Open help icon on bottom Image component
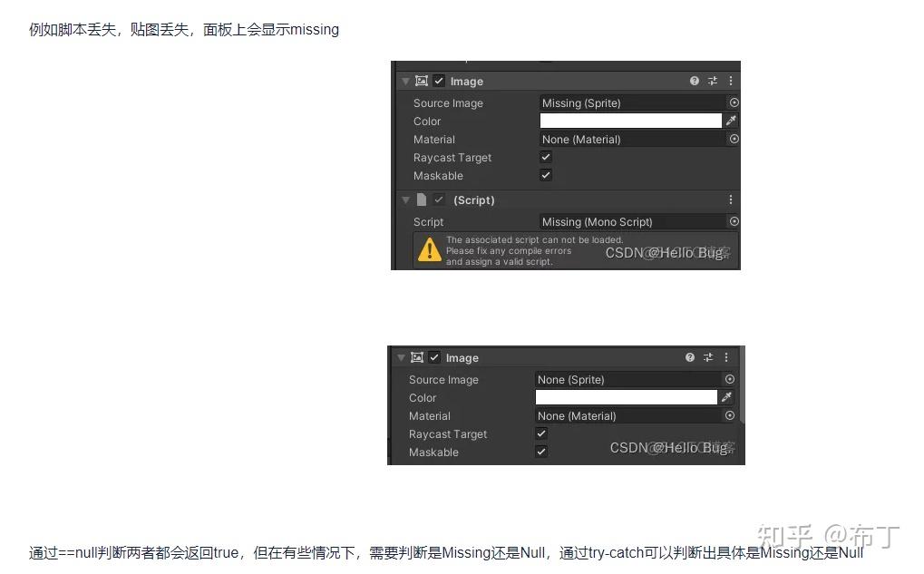The image size is (924, 574). click(x=690, y=357)
